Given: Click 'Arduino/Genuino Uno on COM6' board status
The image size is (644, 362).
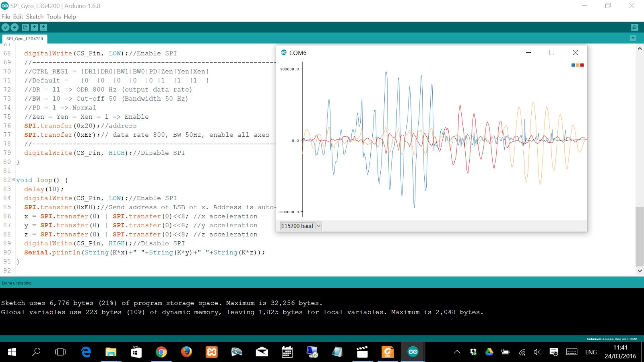Looking at the screenshot, I should pyautogui.click(x=612, y=339).
